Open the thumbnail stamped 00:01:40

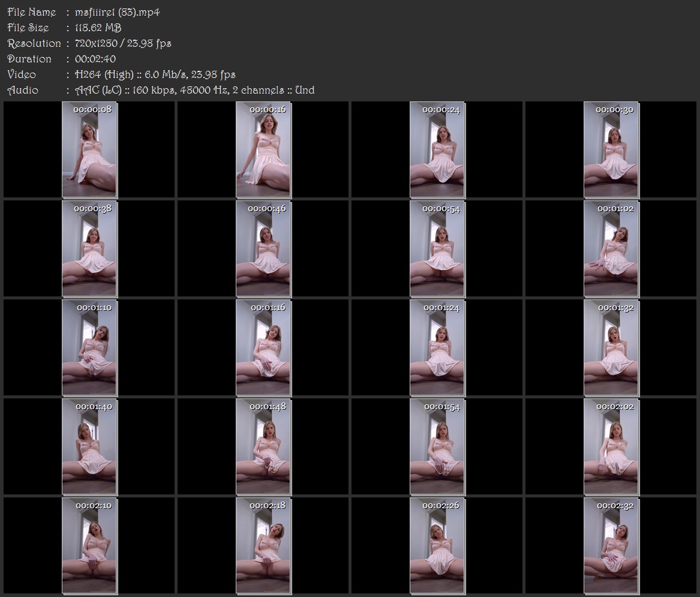coord(89,447)
